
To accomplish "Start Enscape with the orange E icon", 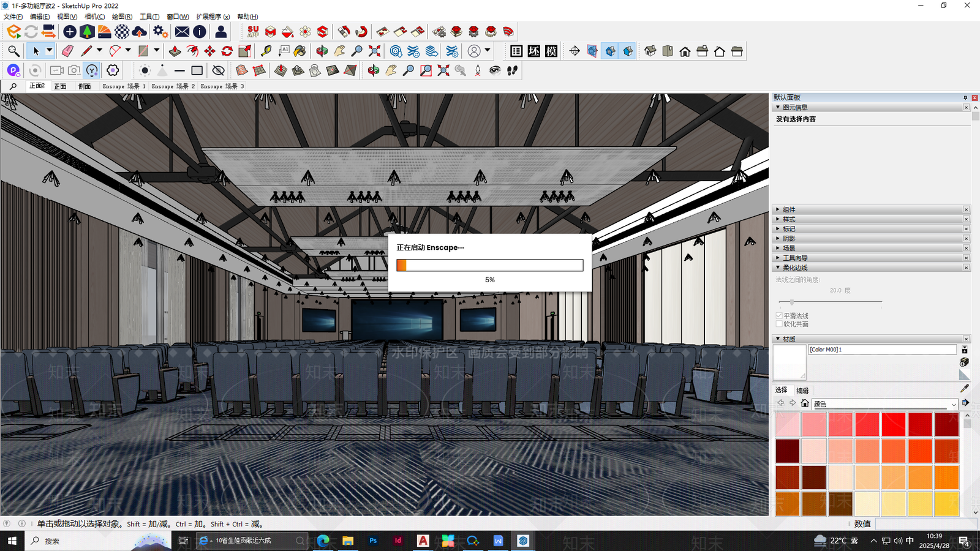I will [x=13, y=31].
